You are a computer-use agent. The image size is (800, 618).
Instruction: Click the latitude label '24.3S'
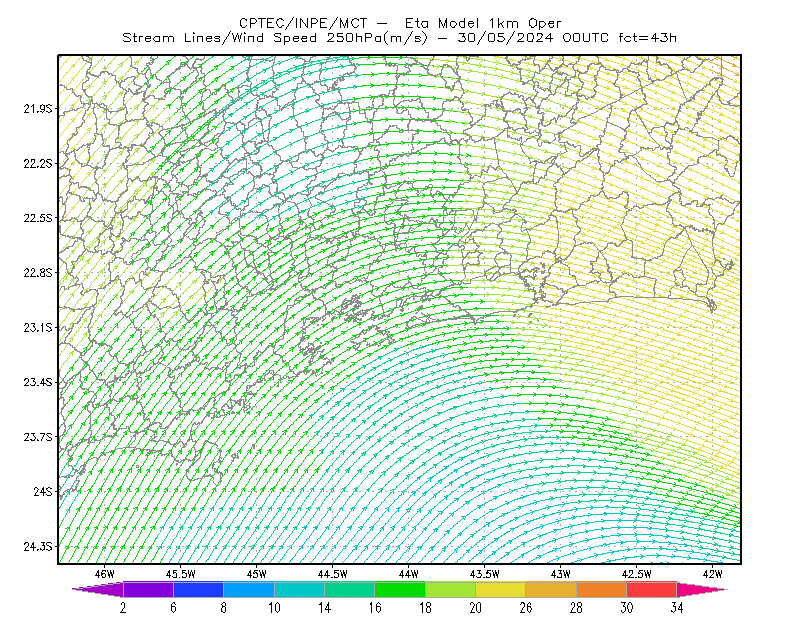tap(38, 547)
